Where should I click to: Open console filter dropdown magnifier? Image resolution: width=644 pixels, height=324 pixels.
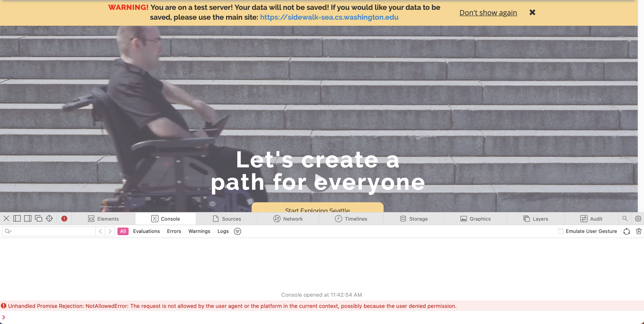click(x=8, y=231)
